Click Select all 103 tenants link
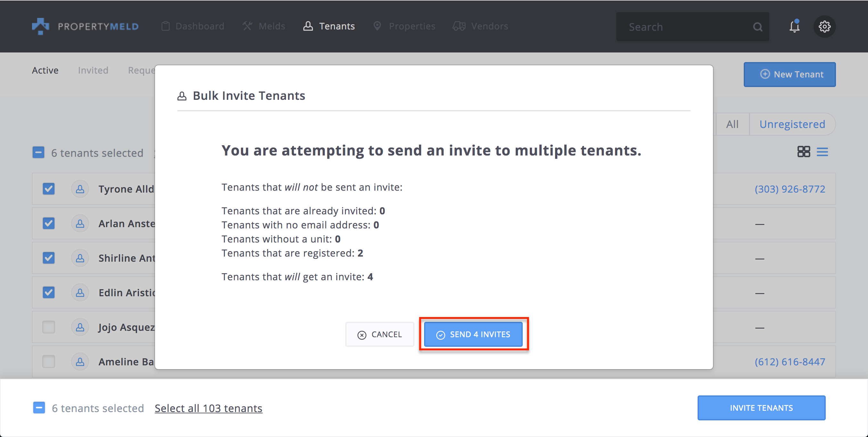The image size is (868, 437). 208,408
